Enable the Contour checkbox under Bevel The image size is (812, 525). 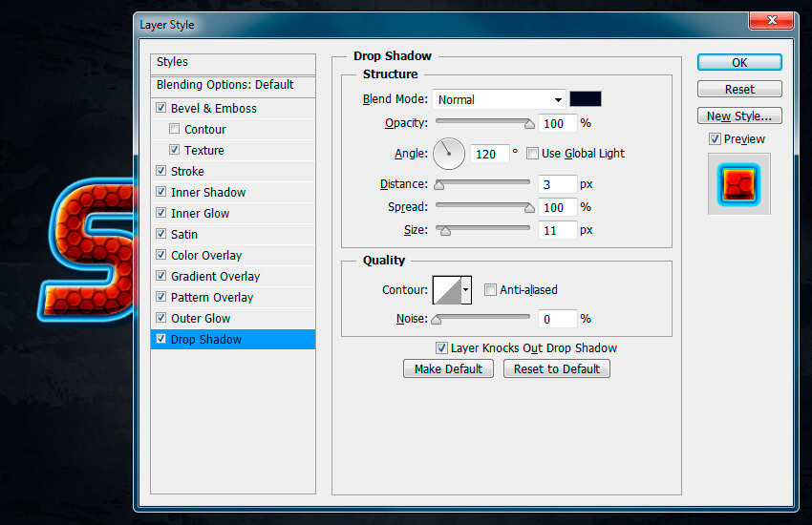coord(174,129)
